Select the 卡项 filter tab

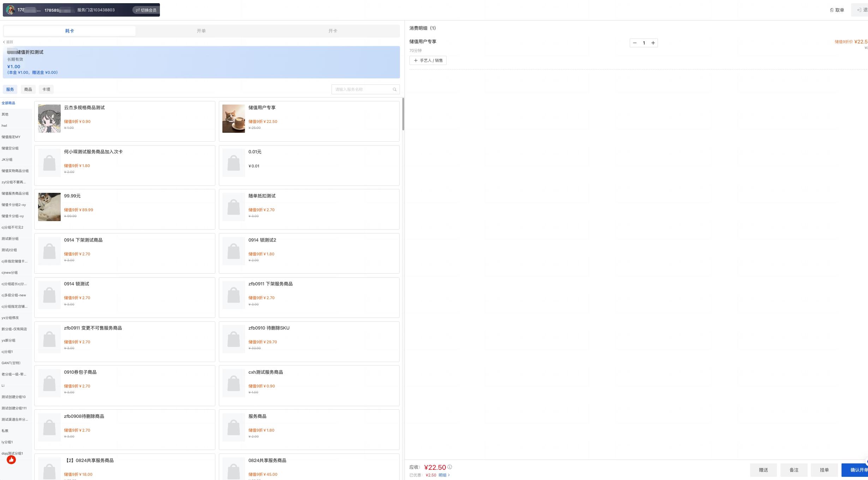coord(46,89)
